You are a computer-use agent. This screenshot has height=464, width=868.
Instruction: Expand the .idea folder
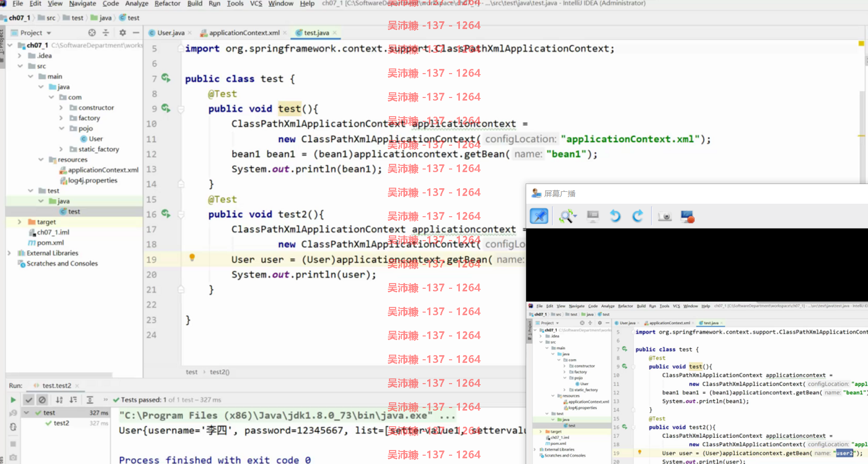coord(20,55)
